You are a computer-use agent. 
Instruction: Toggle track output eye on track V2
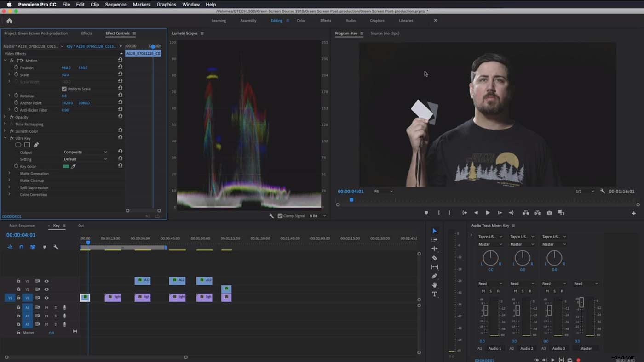point(46,289)
